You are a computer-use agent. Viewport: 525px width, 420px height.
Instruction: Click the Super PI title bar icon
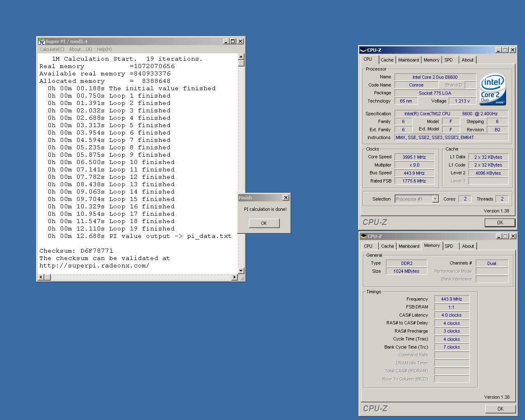[x=41, y=41]
